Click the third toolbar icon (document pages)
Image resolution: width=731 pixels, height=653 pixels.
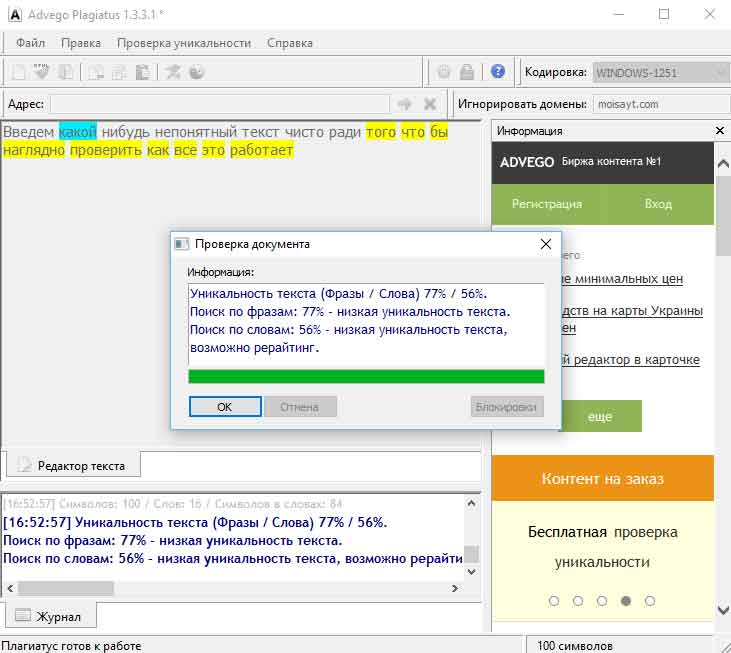pyautogui.click(x=65, y=72)
